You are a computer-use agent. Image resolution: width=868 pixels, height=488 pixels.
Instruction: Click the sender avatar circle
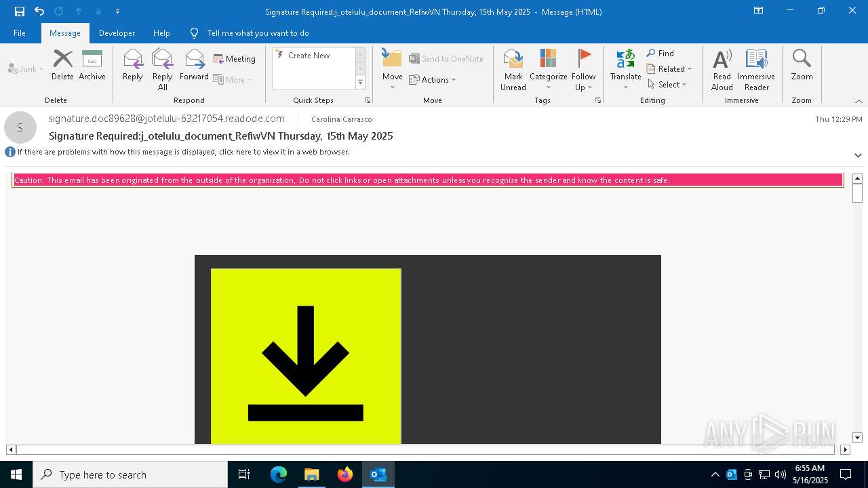20,127
